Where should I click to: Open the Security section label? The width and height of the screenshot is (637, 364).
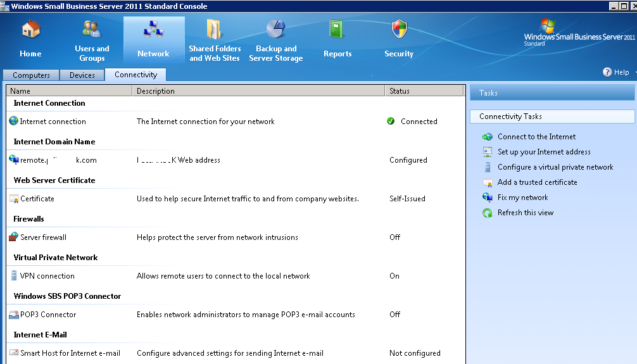pyautogui.click(x=399, y=54)
